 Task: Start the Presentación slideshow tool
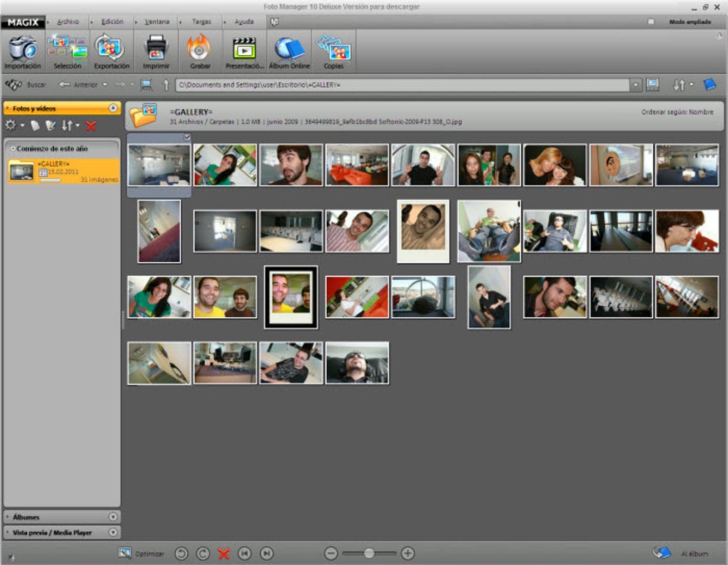coord(244,50)
